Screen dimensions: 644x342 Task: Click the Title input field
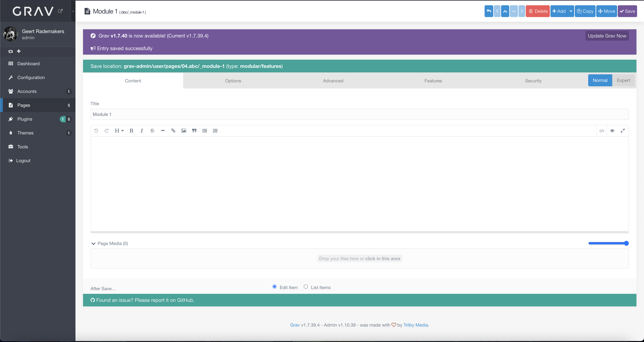[x=359, y=114]
